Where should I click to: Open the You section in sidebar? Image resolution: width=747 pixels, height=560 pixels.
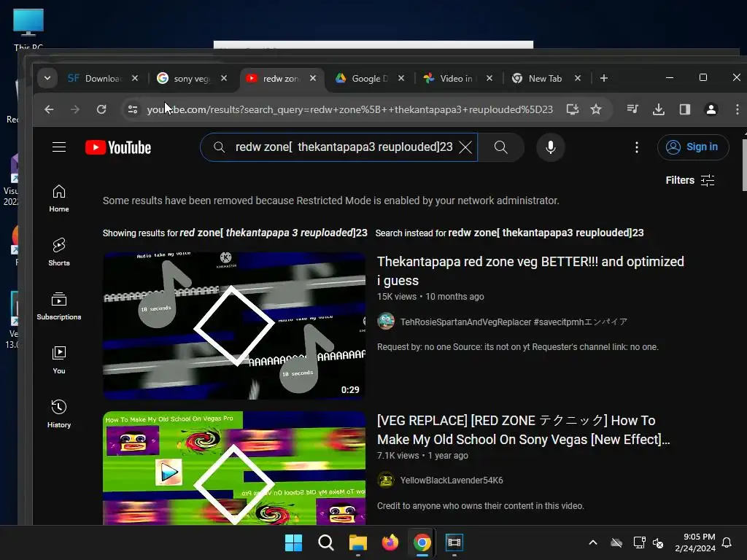(x=59, y=359)
